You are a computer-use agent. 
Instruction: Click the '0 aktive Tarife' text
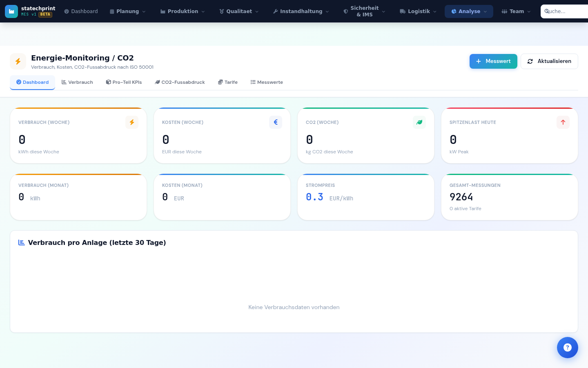[x=465, y=209]
